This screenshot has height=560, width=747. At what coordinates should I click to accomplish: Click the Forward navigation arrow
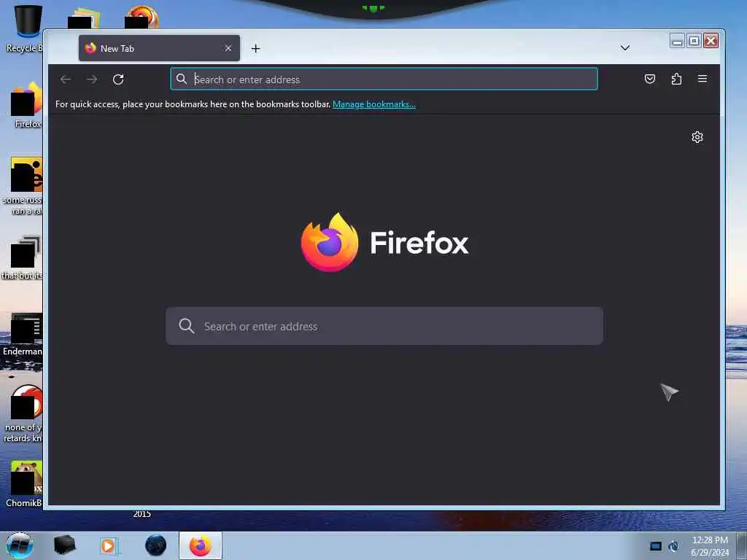(92, 79)
